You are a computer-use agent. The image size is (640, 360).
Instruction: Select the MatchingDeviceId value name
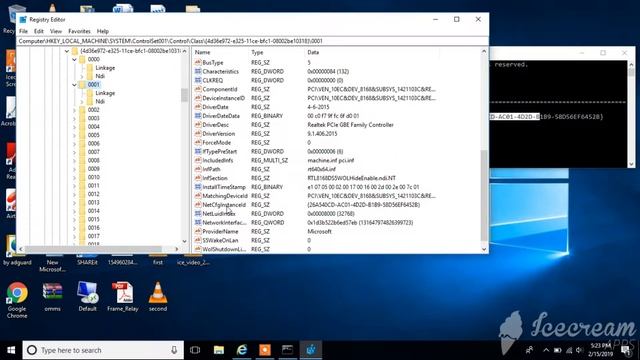(x=225, y=196)
